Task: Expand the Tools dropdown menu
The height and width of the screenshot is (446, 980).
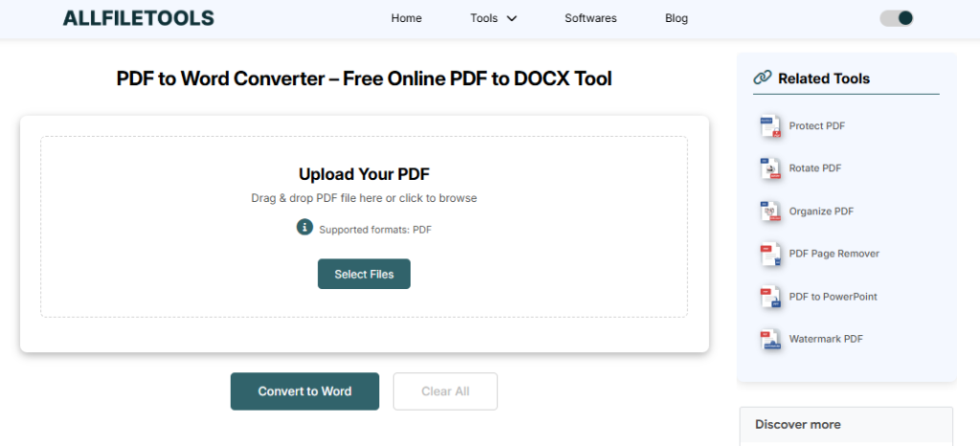Action: coord(493,18)
